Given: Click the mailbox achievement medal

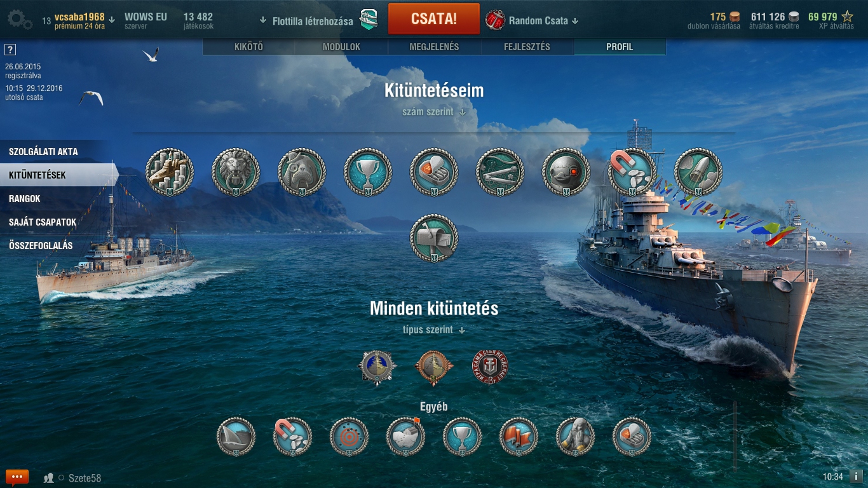Looking at the screenshot, I should coord(434,238).
